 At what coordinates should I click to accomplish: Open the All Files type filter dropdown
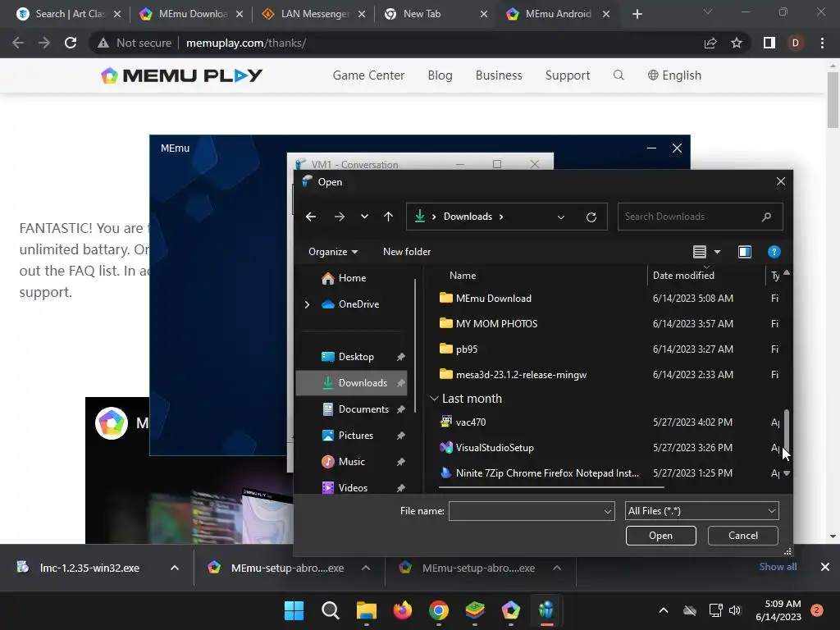pos(702,511)
